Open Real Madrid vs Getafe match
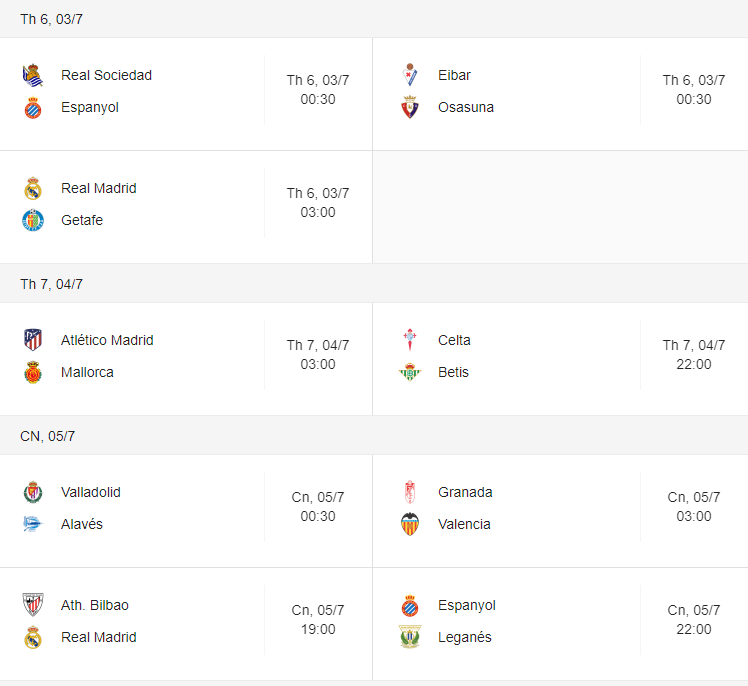The height and width of the screenshot is (686, 748). (186, 207)
